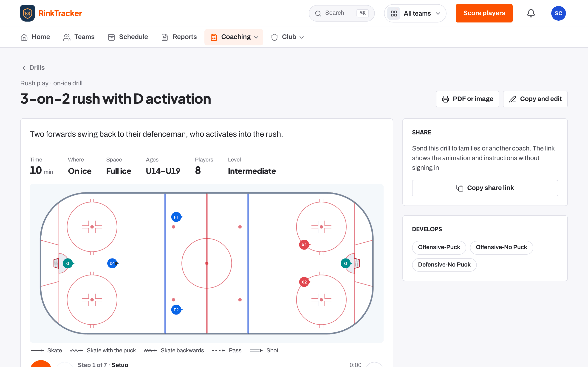Open the SC user avatar menu
The width and height of the screenshot is (588, 367).
coord(558,13)
